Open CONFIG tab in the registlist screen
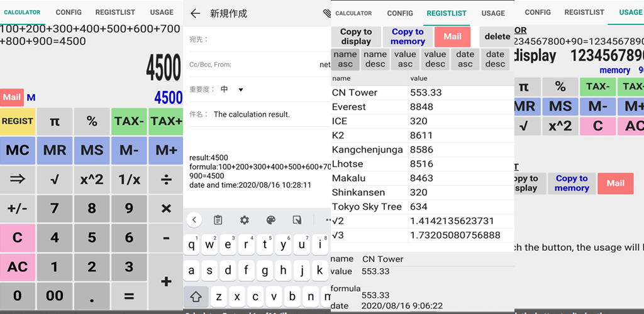This screenshot has width=644, height=314. (400, 13)
